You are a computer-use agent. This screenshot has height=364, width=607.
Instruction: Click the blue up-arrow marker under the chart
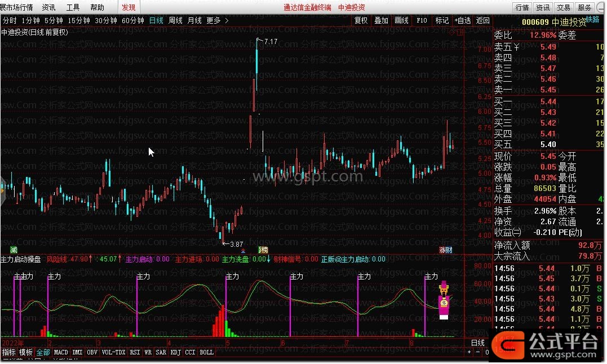click(x=243, y=251)
